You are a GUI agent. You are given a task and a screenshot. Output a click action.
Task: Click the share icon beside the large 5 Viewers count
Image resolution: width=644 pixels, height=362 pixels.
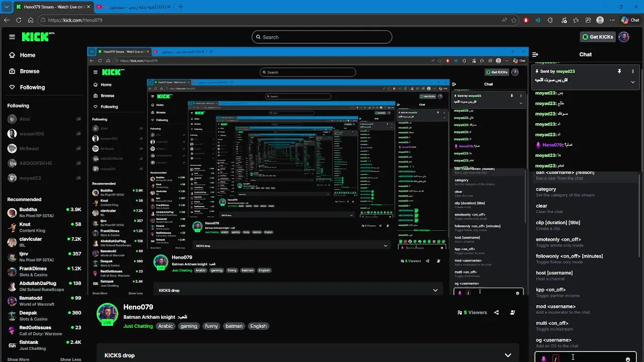tap(496, 312)
